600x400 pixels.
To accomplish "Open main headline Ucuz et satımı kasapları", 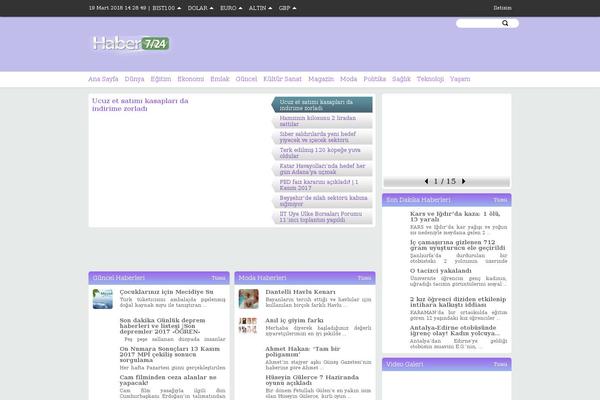I will tap(140, 104).
